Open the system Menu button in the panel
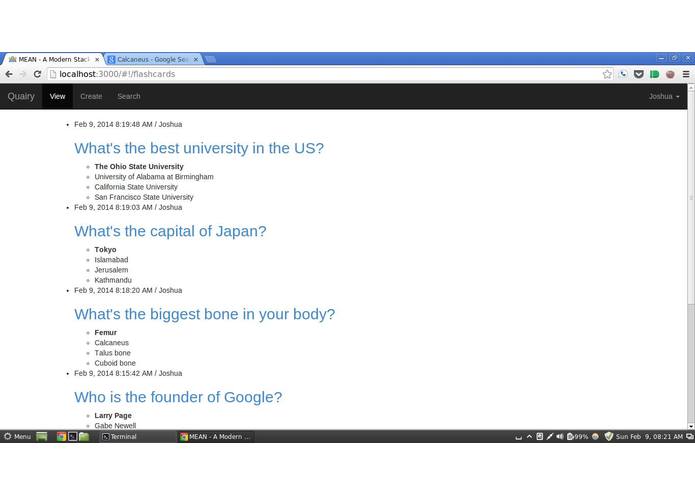 click(17, 436)
